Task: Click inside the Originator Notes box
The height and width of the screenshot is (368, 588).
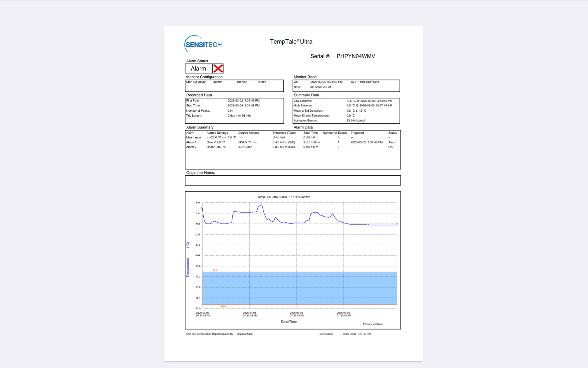Action: point(292,180)
